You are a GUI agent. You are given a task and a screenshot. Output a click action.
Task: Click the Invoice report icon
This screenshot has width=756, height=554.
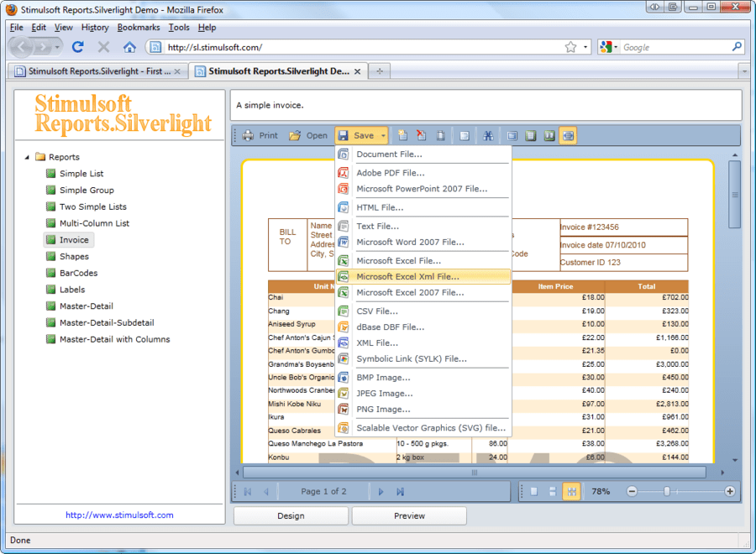pos(50,239)
